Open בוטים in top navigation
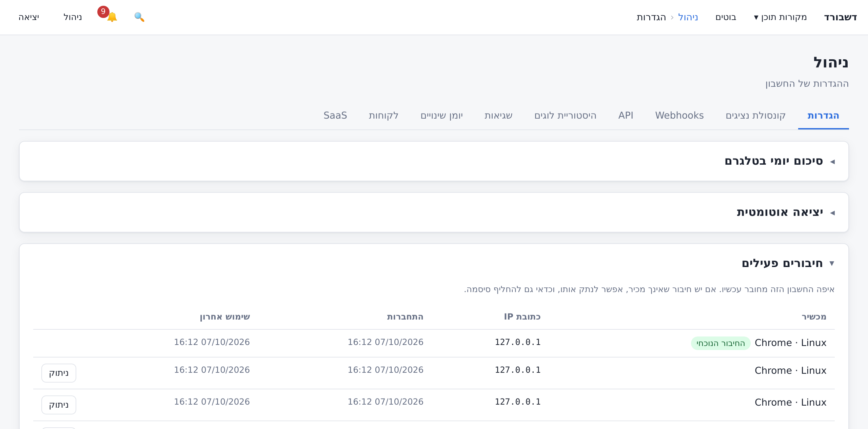Viewport: 868px width, 429px height. point(726,17)
